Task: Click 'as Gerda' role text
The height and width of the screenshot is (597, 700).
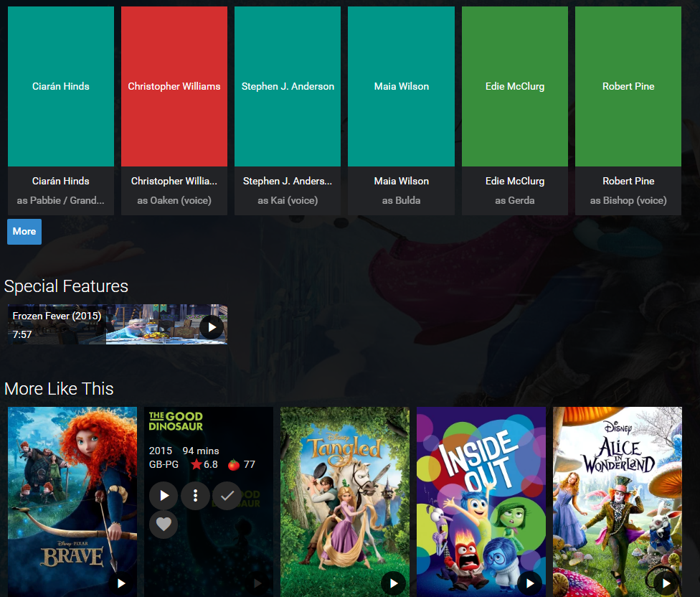Action: (x=515, y=200)
